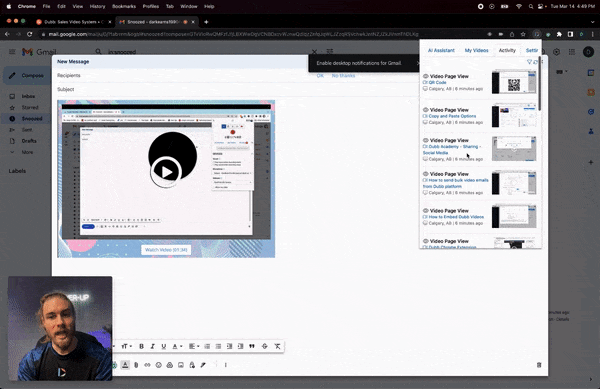Viewport: 600px width, 389px height.
Task: Click Copy and Paste Options thumbnail
Action: click(514, 116)
